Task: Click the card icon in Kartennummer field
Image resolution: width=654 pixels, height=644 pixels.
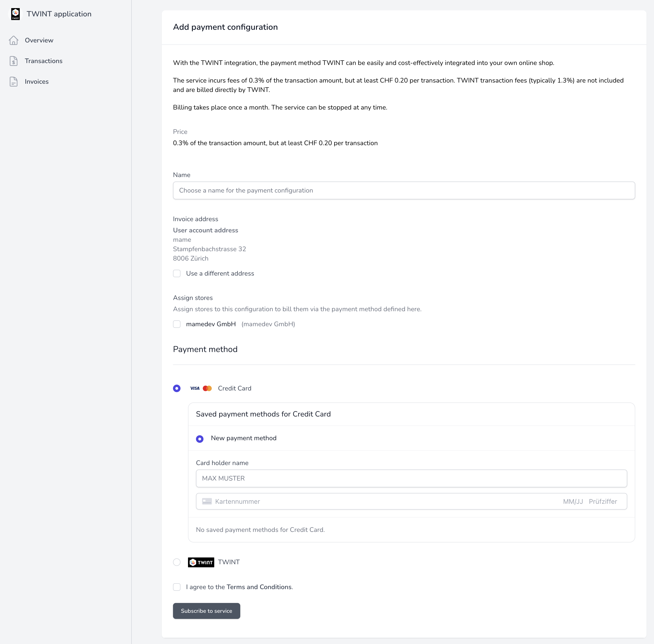Action: (x=207, y=501)
